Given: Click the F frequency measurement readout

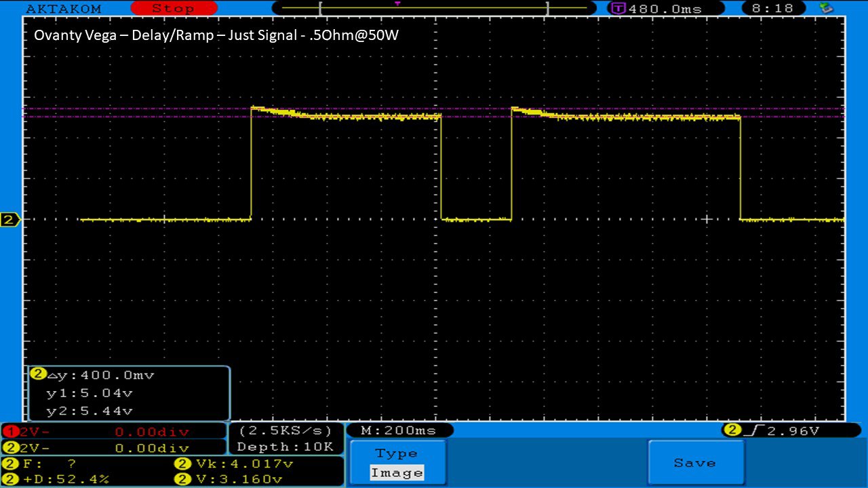Looking at the screenshot, I should 41,464.
